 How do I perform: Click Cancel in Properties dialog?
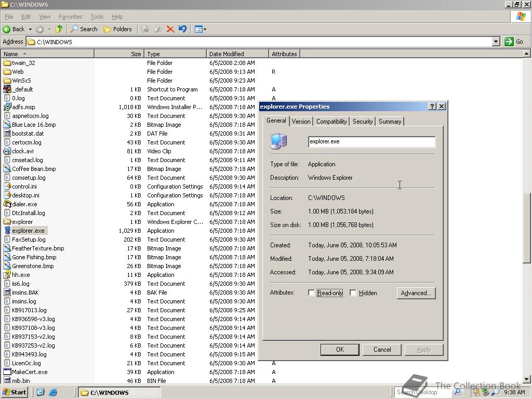(x=382, y=350)
